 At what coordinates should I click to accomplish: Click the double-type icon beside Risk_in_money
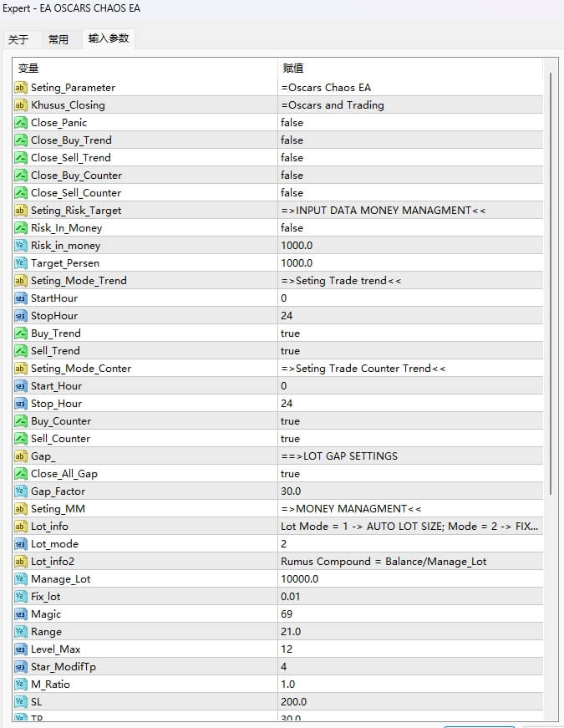tap(21, 246)
